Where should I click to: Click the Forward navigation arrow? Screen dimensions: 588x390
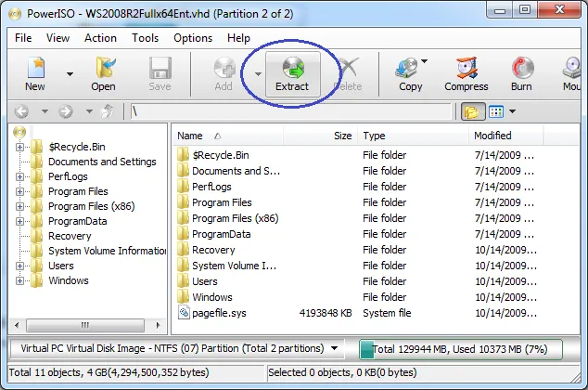pos(66,111)
